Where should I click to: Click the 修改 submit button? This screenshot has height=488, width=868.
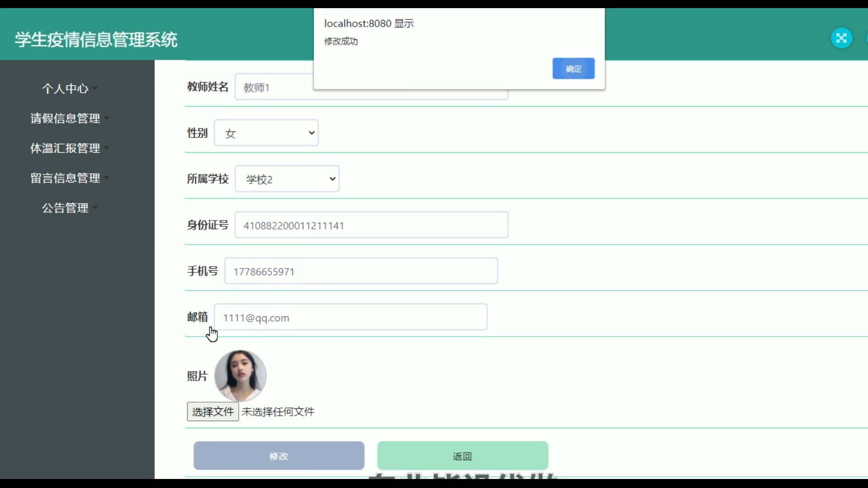[279, 456]
